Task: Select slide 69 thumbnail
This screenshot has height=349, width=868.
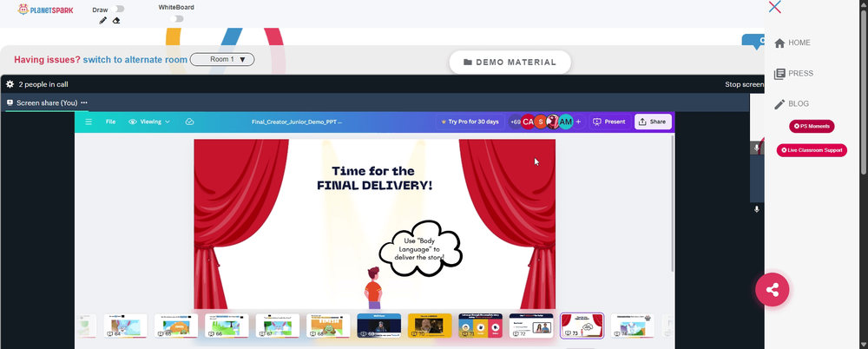Action: 379,326
